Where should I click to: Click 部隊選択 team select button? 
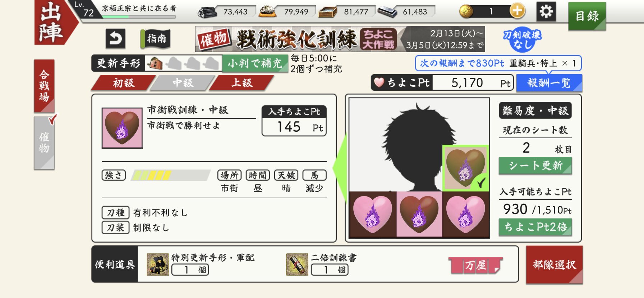pos(554,265)
